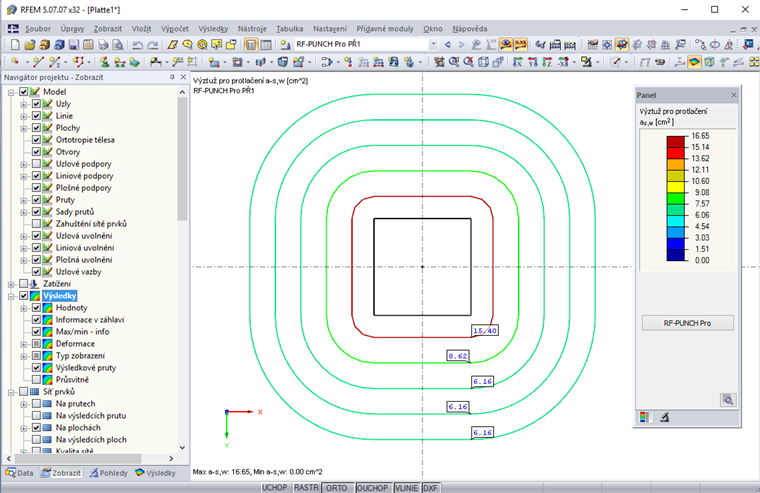This screenshot has width=760, height=493.
Task: Click the dark blue legend swatch
Action: 676,254
